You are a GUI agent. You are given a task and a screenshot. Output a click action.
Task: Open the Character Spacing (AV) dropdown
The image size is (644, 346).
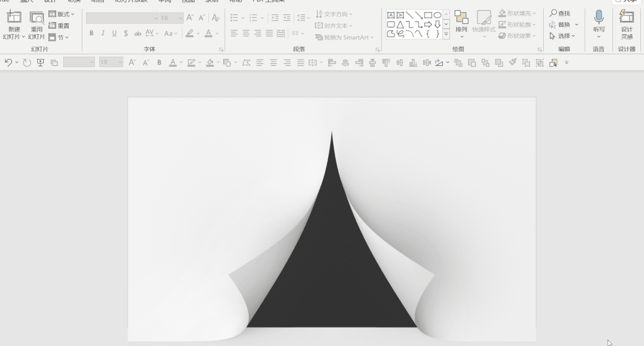coord(152,33)
